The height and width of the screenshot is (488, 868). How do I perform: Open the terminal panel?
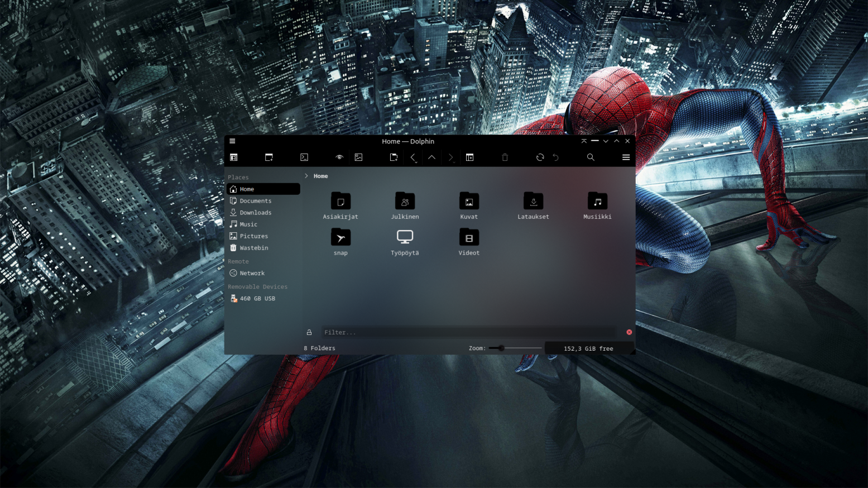tap(304, 157)
